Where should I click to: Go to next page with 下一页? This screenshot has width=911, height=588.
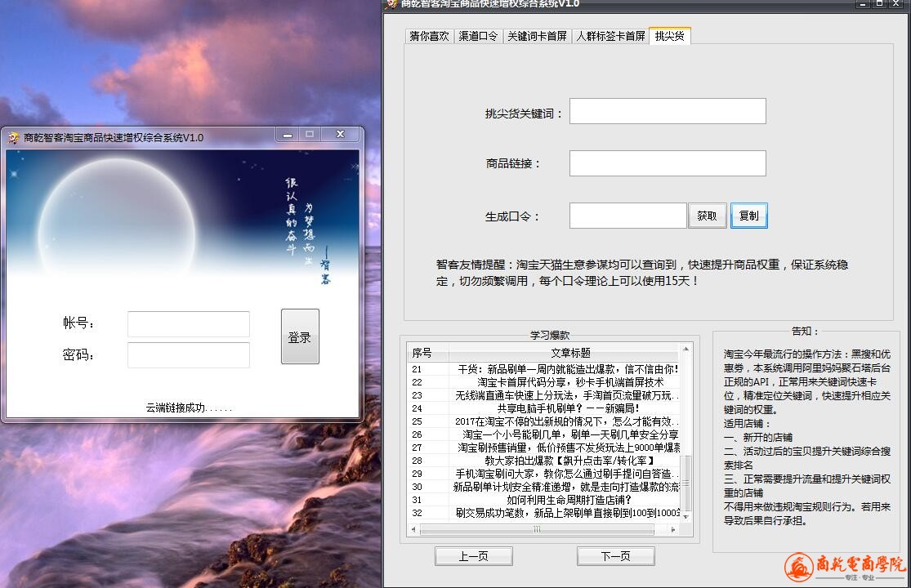(616, 556)
